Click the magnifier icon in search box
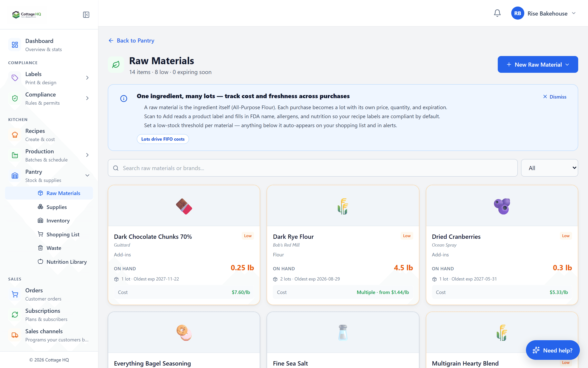588x368 pixels. [x=116, y=168]
